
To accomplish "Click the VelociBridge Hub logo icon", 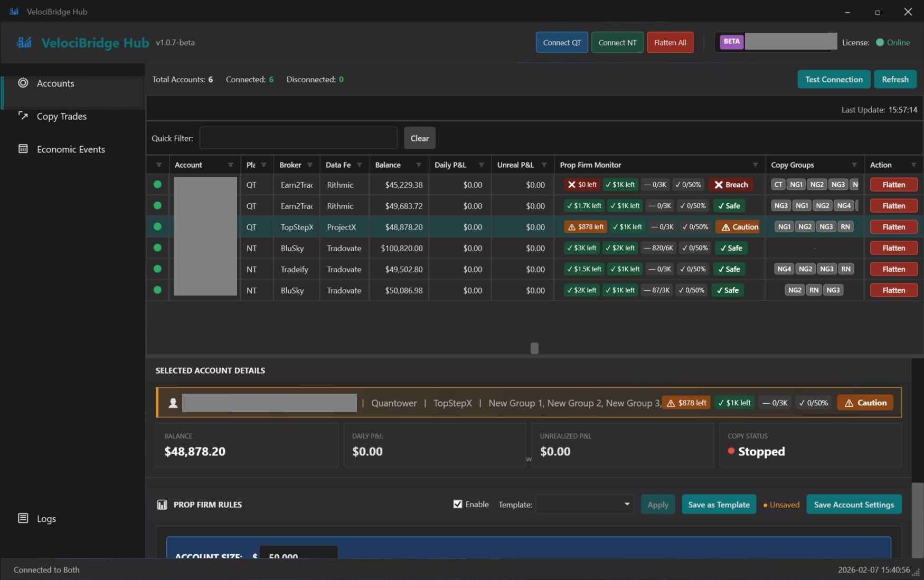I will click(24, 43).
